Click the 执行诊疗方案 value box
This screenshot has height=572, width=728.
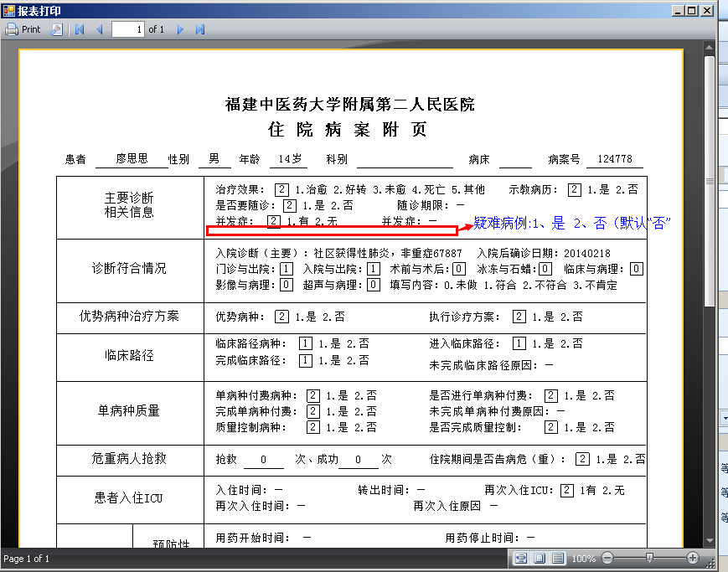519,317
